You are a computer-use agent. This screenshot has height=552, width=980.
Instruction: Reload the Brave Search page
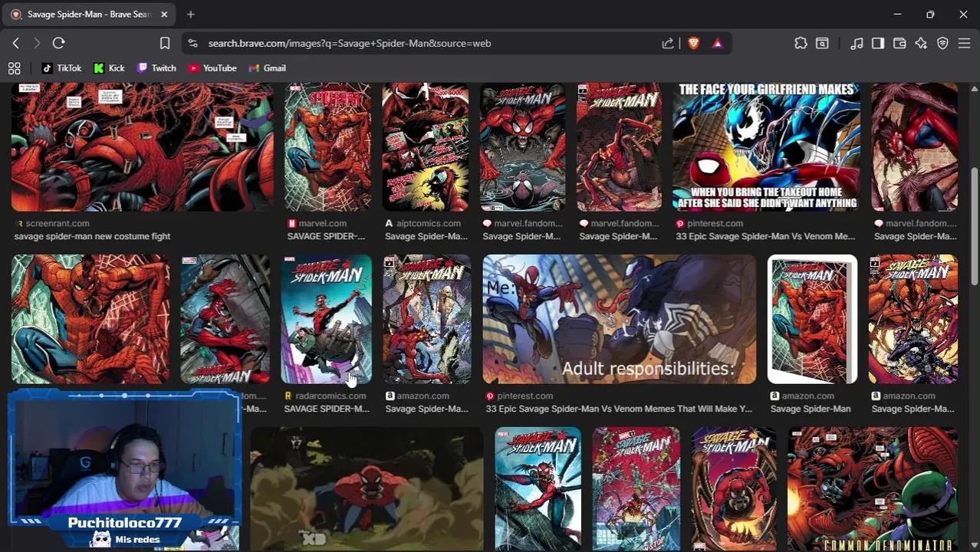[x=59, y=43]
